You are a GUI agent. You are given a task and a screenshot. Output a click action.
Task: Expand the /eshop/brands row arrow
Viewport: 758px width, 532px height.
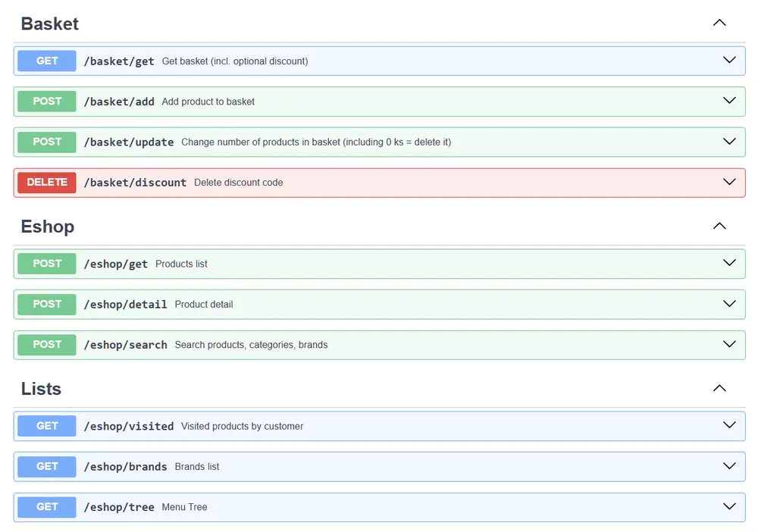(x=729, y=466)
